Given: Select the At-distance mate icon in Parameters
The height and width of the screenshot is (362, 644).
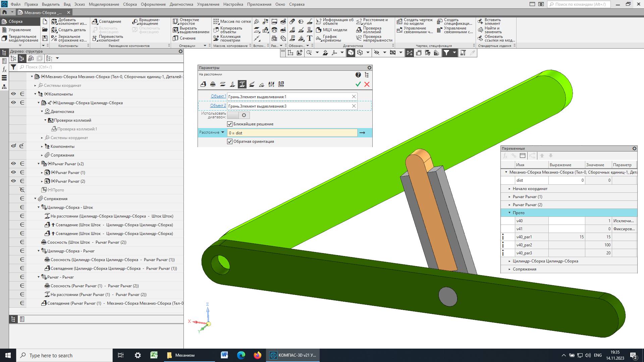Looking at the screenshot, I should pos(242,84).
